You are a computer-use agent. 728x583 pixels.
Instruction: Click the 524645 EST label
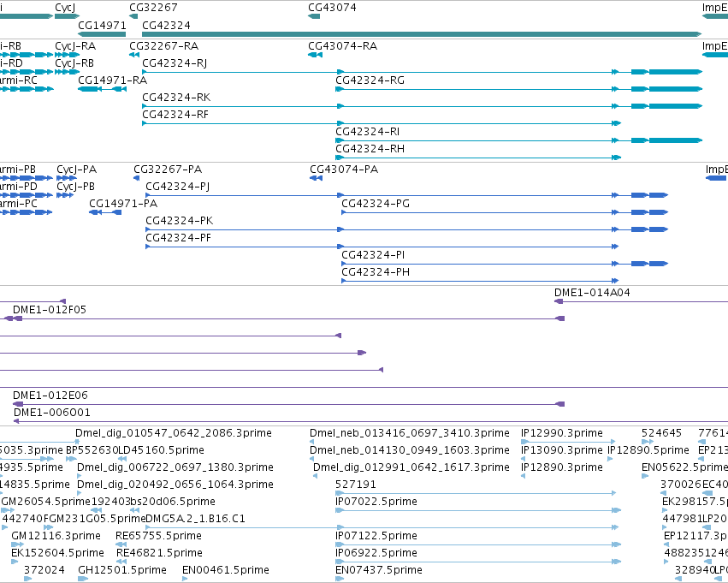point(661,433)
